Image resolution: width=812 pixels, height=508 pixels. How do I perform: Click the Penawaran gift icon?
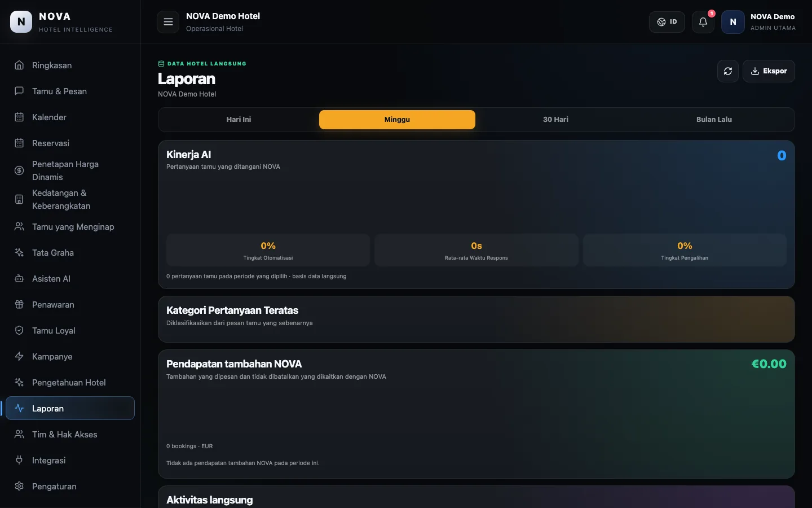pyautogui.click(x=19, y=305)
